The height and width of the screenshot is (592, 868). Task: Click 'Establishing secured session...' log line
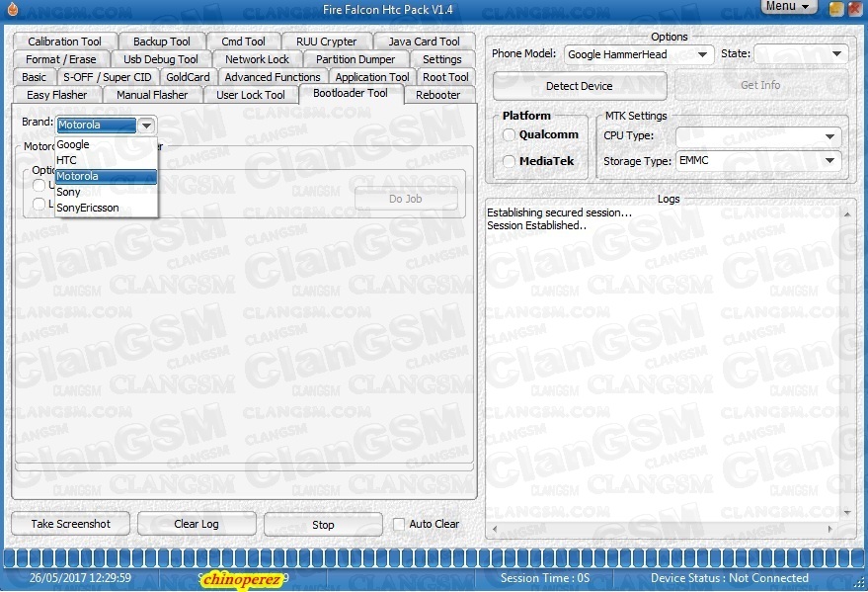click(x=559, y=212)
